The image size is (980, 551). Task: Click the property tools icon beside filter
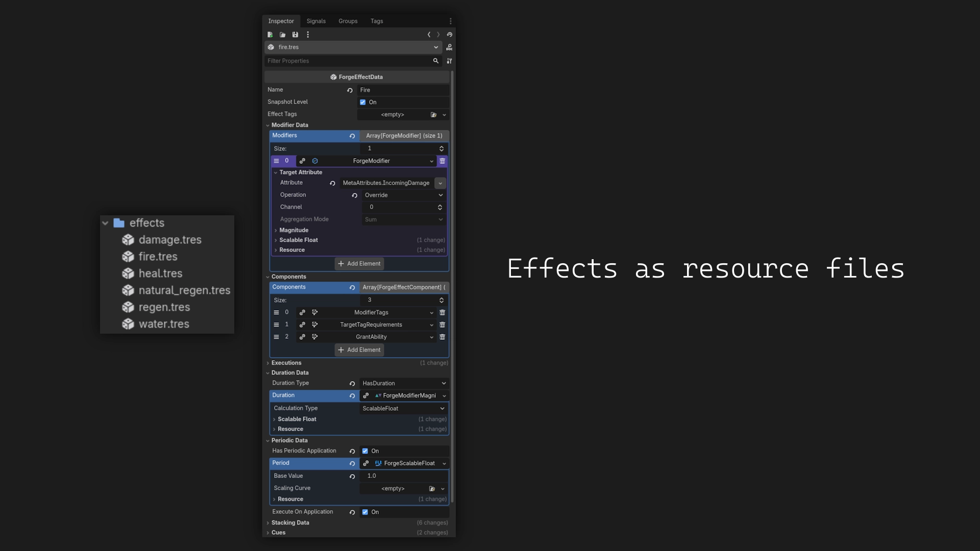pyautogui.click(x=449, y=61)
